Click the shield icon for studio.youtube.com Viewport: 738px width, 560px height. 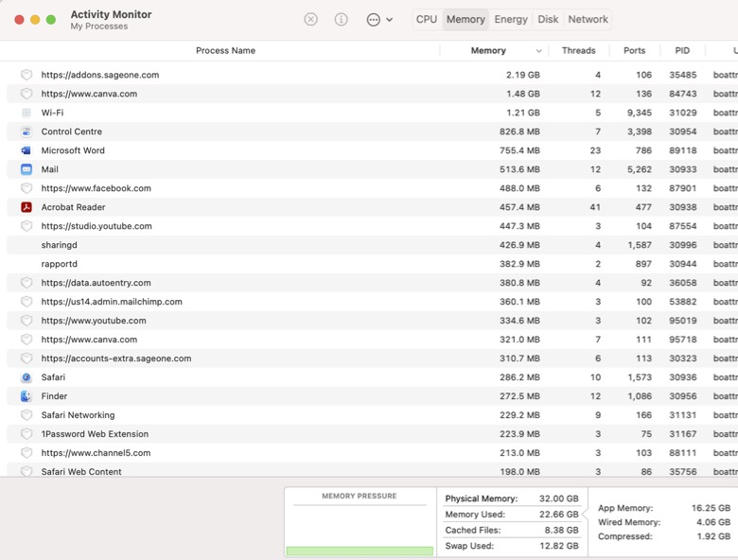point(26,226)
